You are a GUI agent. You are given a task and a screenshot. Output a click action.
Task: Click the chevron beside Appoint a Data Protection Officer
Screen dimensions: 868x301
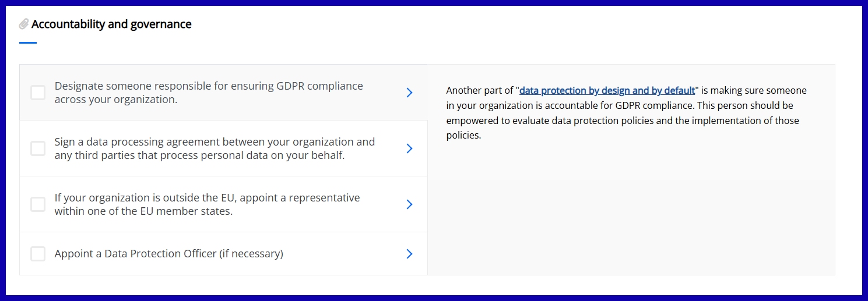[409, 254]
